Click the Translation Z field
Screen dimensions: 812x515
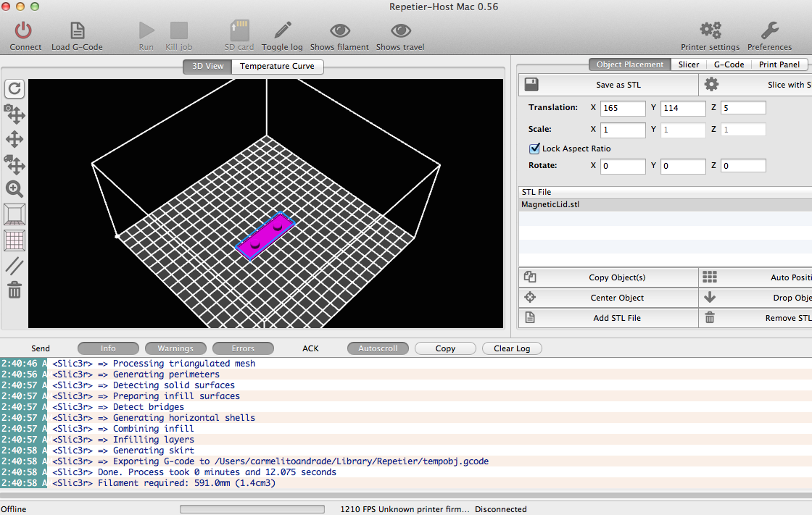click(743, 108)
